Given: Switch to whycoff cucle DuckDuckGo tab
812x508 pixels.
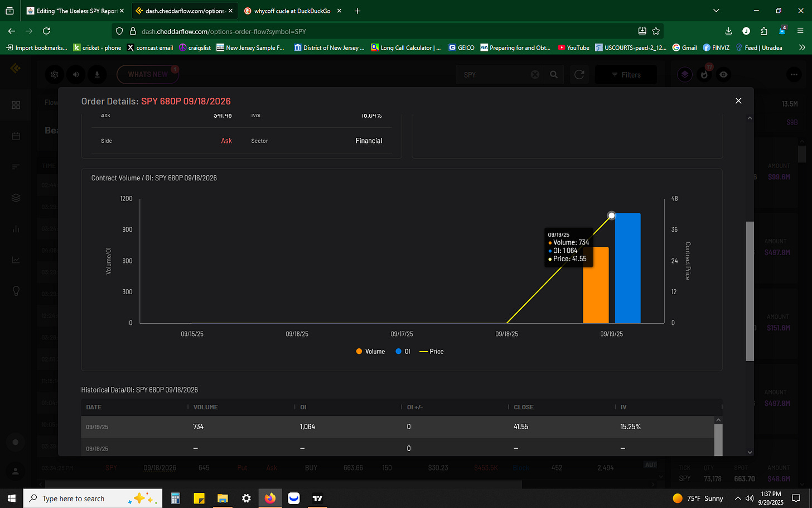Looking at the screenshot, I should click(x=292, y=11).
